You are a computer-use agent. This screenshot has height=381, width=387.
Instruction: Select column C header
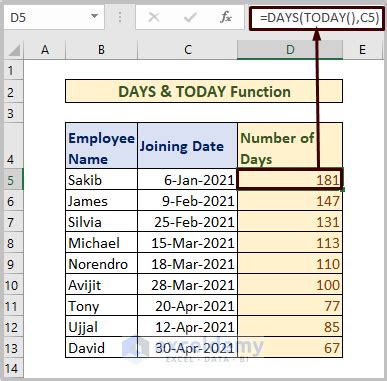pos(187,50)
